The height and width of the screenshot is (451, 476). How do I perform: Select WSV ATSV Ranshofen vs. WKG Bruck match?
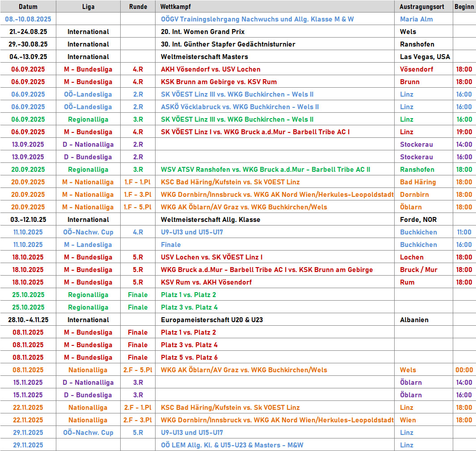click(265, 170)
